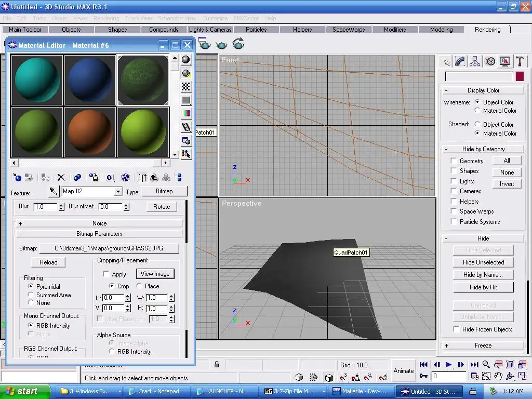Expand the Noise rollout
This screenshot has width=532, height=399.
[x=99, y=223]
